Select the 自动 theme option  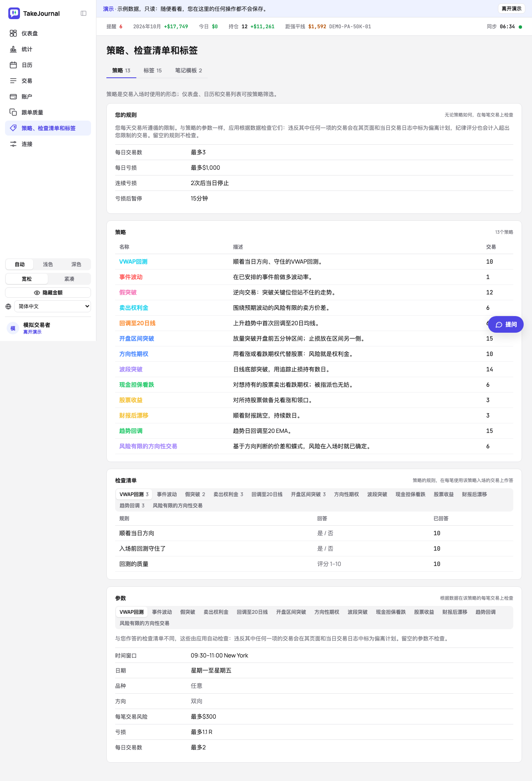tap(20, 264)
